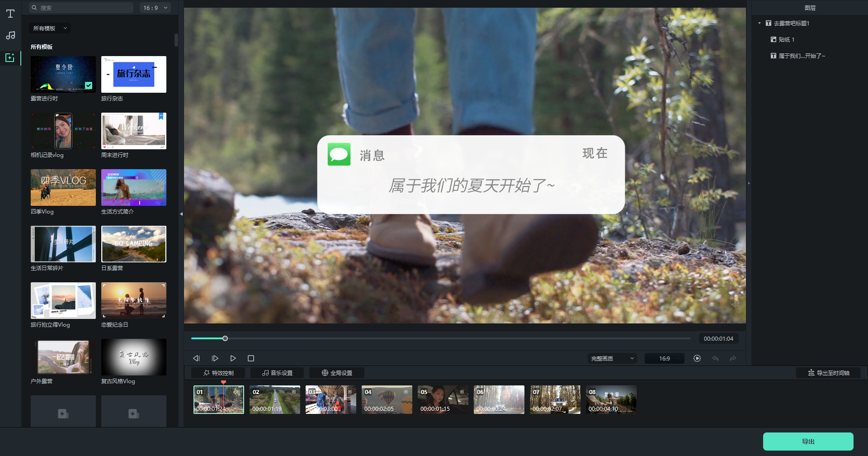Redo the last action
Viewport: 868px width, 456px height.
coord(734,358)
